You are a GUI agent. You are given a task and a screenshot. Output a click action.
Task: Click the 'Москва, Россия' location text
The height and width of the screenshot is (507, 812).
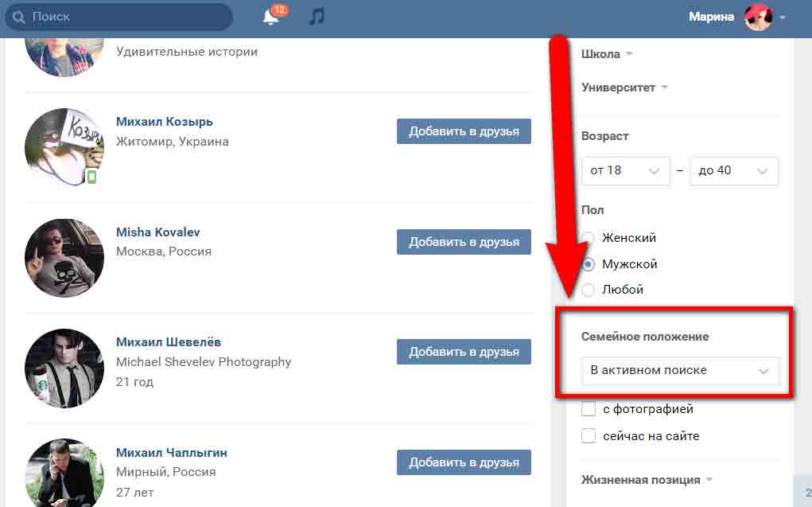164,252
